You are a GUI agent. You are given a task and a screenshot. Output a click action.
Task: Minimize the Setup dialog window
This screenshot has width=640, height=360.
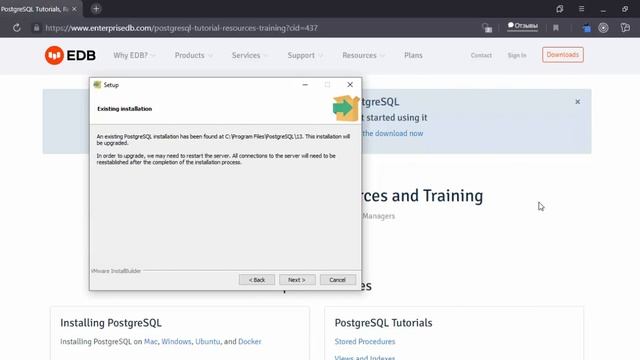click(305, 84)
